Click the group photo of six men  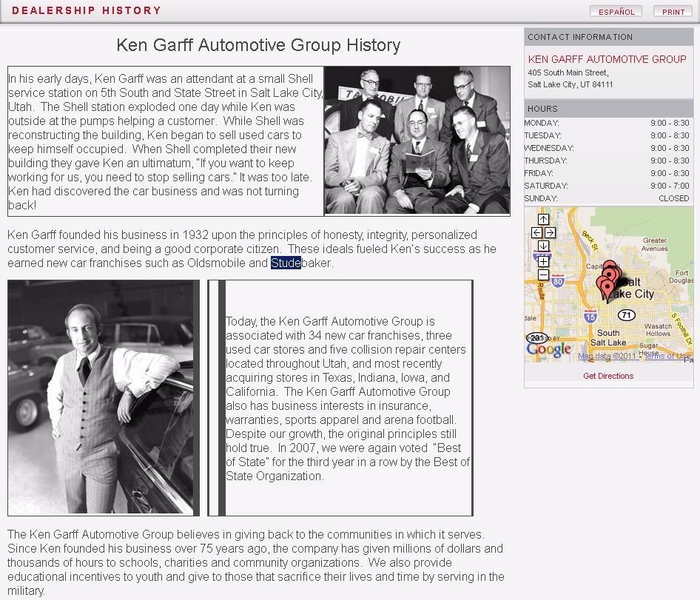click(417, 141)
